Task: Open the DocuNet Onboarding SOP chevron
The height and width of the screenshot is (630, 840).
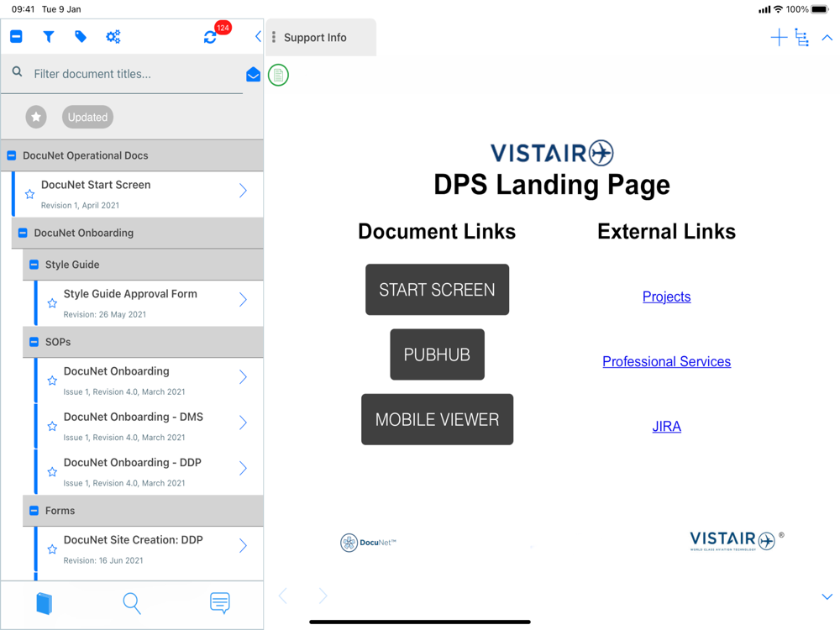Action: [243, 377]
